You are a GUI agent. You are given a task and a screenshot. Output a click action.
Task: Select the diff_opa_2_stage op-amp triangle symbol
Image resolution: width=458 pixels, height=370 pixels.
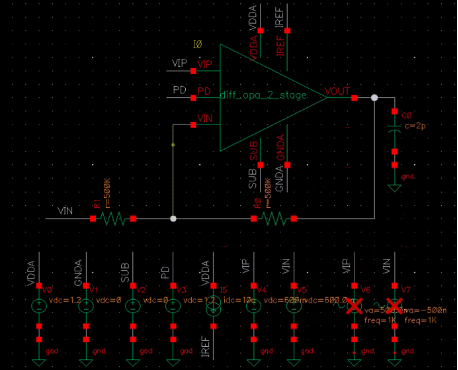(273, 98)
